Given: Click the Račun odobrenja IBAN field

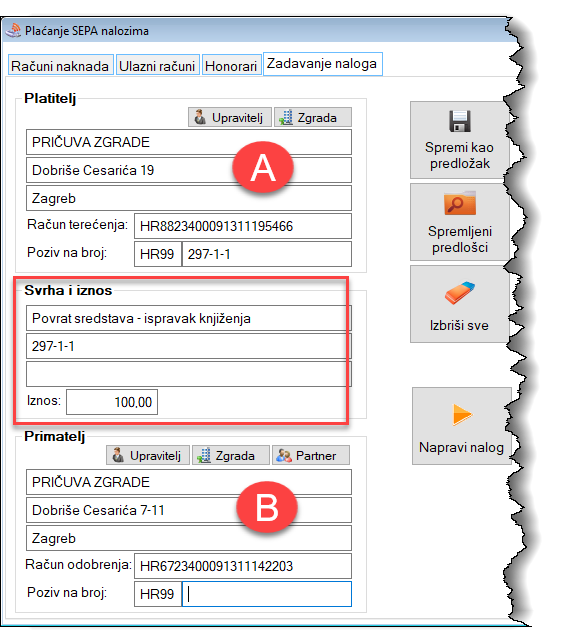Looking at the screenshot, I should (243, 566).
